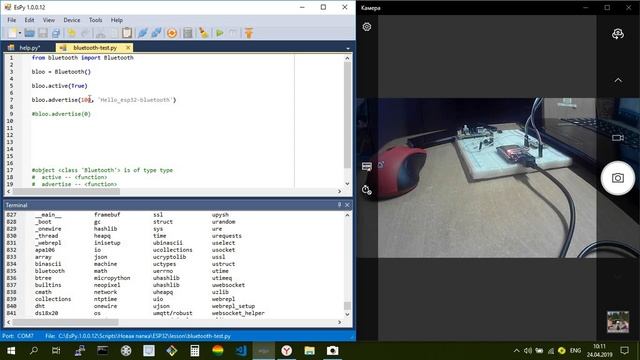Click 'websocket_helper' in the terminal output

point(238,313)
